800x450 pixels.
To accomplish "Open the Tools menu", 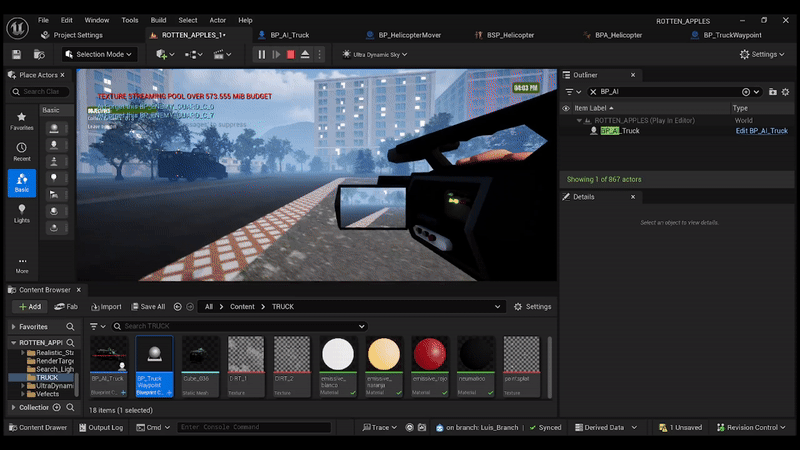I will click(x=130, y=20).
